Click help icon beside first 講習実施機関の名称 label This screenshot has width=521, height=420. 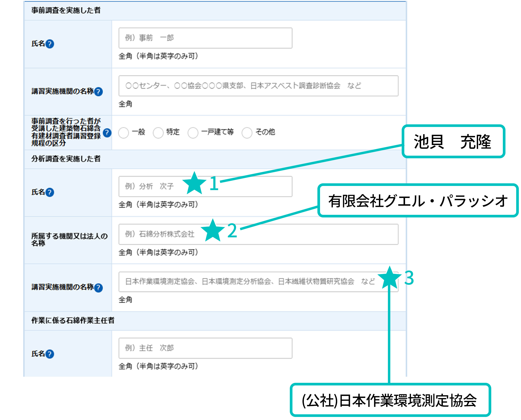point(98,91)
